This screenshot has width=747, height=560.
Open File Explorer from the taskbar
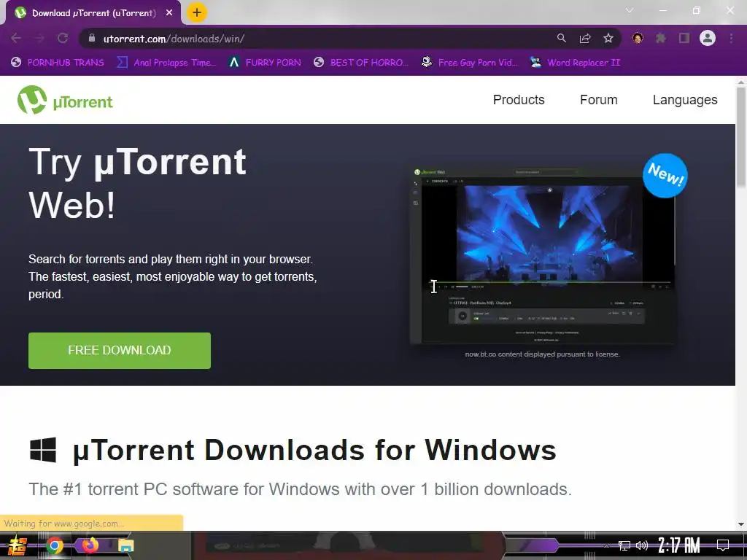(125, 545)
